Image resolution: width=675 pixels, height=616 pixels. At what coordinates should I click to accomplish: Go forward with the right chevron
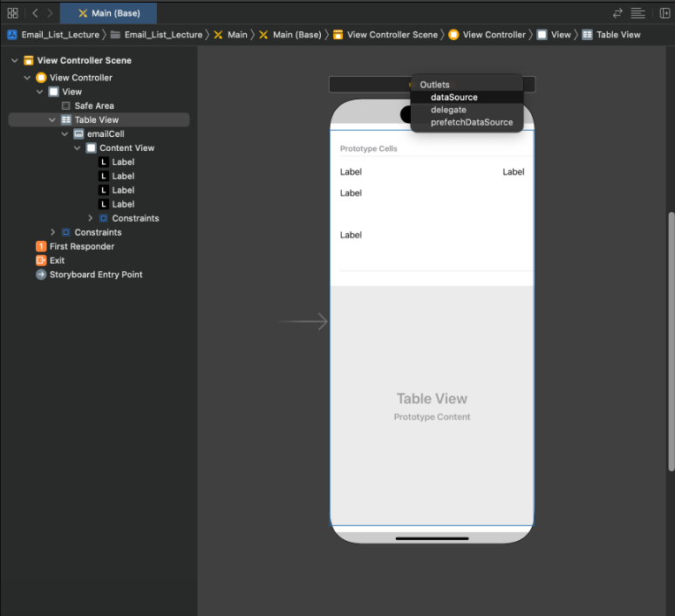(50, 13)
